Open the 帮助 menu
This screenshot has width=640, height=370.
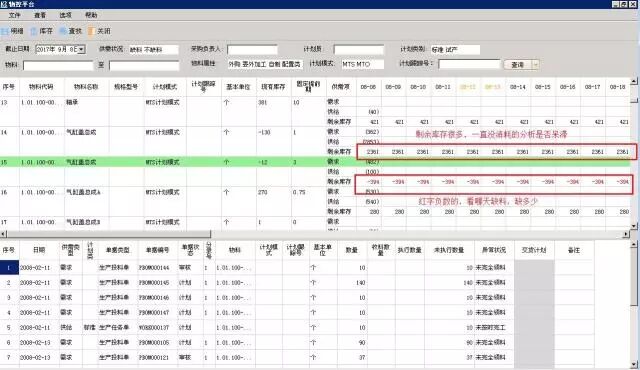91,15
